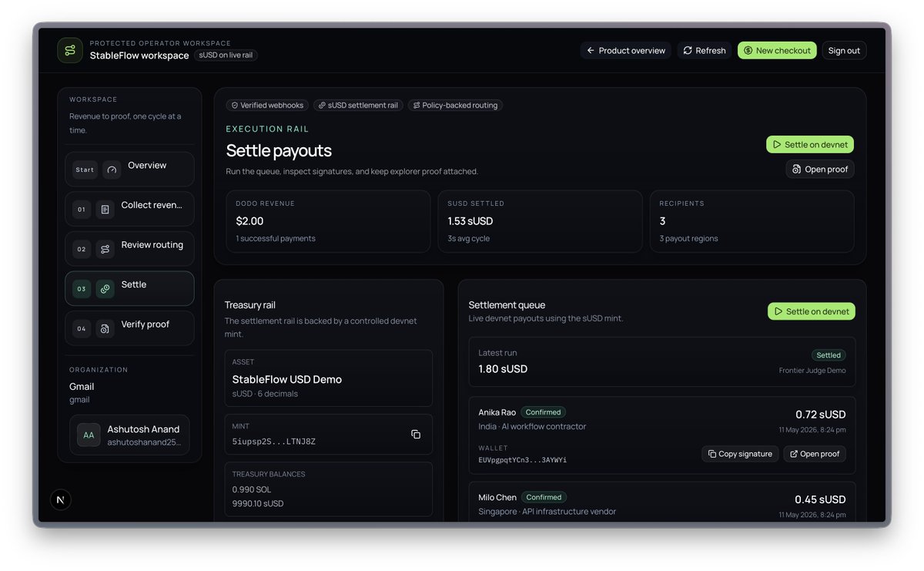
Task: Open the Verify proof step
Action: point(129,328)
